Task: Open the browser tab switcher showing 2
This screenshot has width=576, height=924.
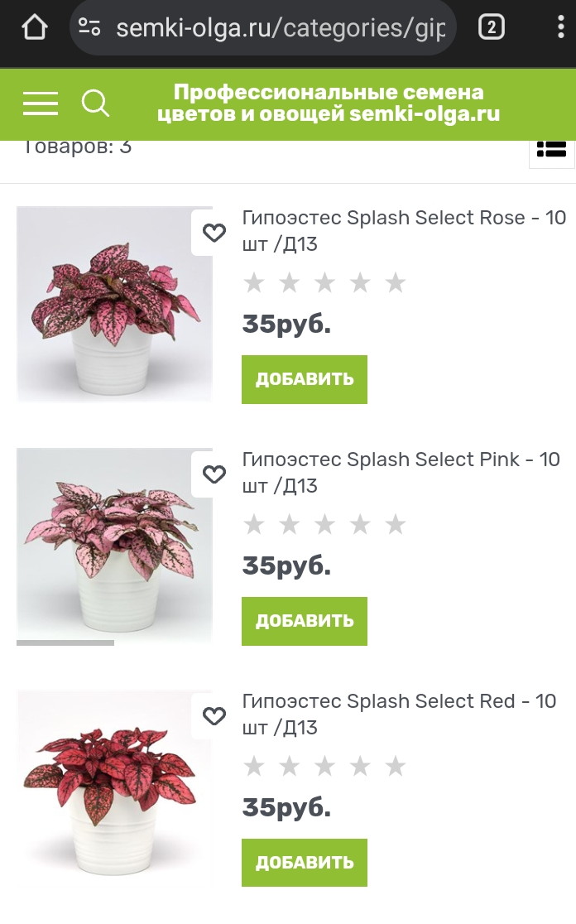Action: (x=491, y=27)
